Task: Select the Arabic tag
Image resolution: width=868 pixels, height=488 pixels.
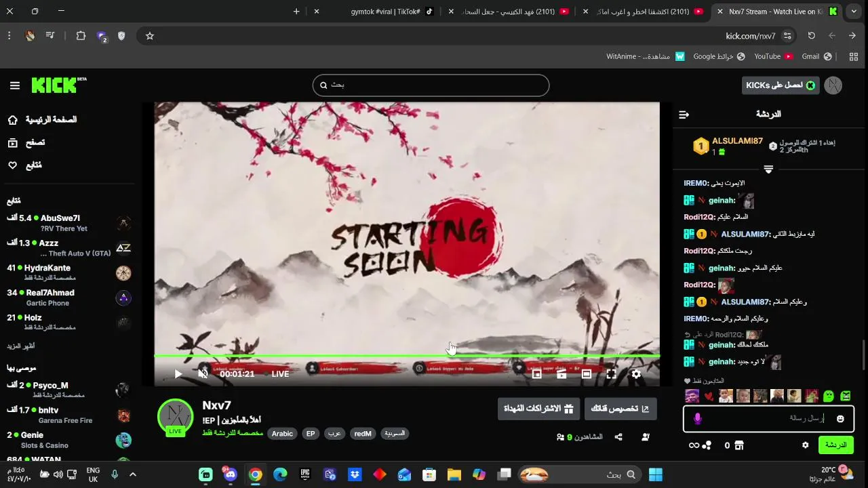Action: point(282,434)
